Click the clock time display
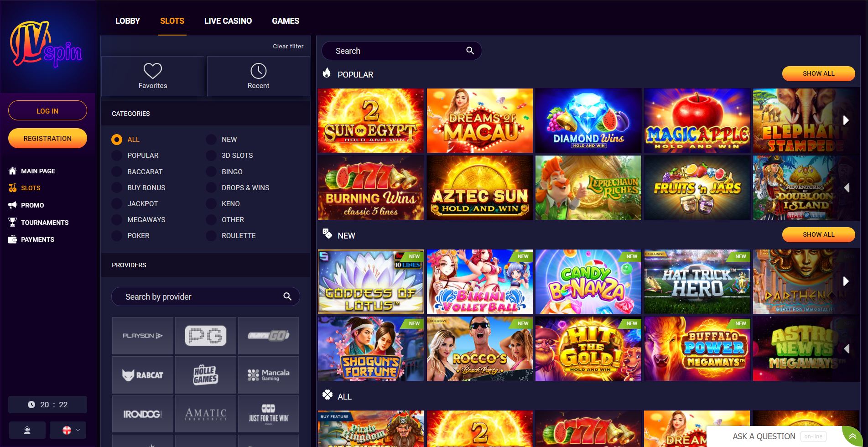Image resolution: width=868 pixels, height=447 pixels. click(47, 405)
